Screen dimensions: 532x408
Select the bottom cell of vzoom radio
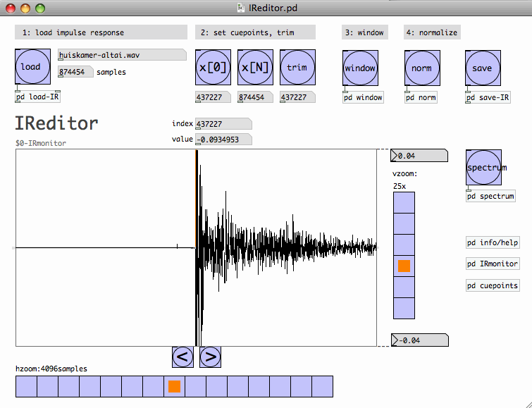[404, 308]
